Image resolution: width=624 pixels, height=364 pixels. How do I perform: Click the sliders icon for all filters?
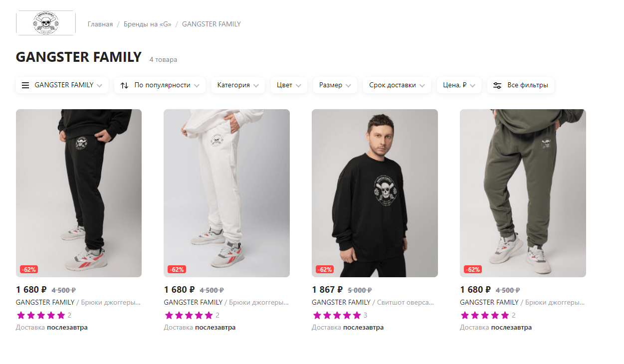(x=497, y=85)
